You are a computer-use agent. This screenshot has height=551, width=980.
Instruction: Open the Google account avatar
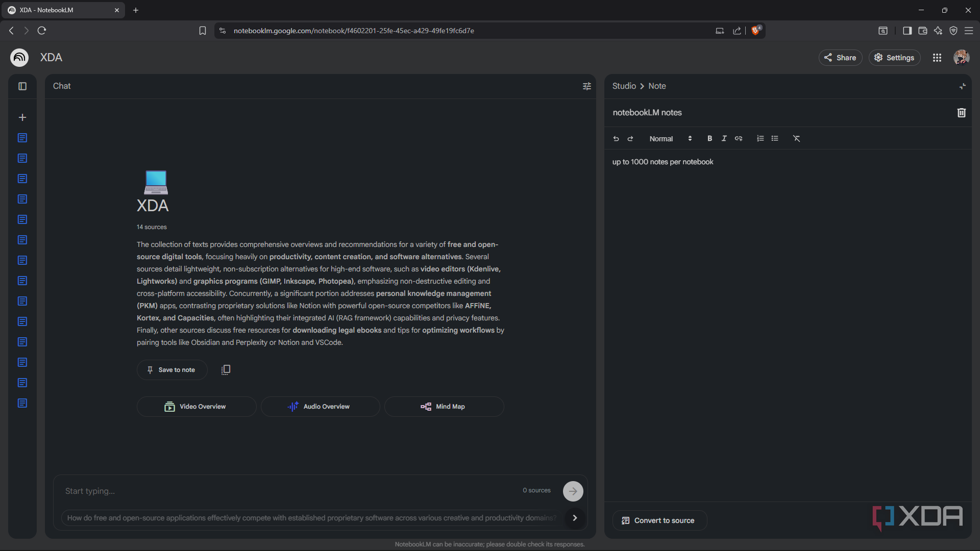click(962, 58)
